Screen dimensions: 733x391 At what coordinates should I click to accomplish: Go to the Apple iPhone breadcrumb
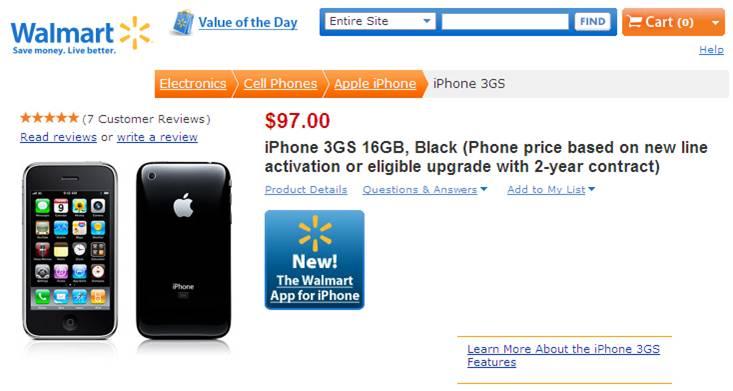(x=375, y=84)
